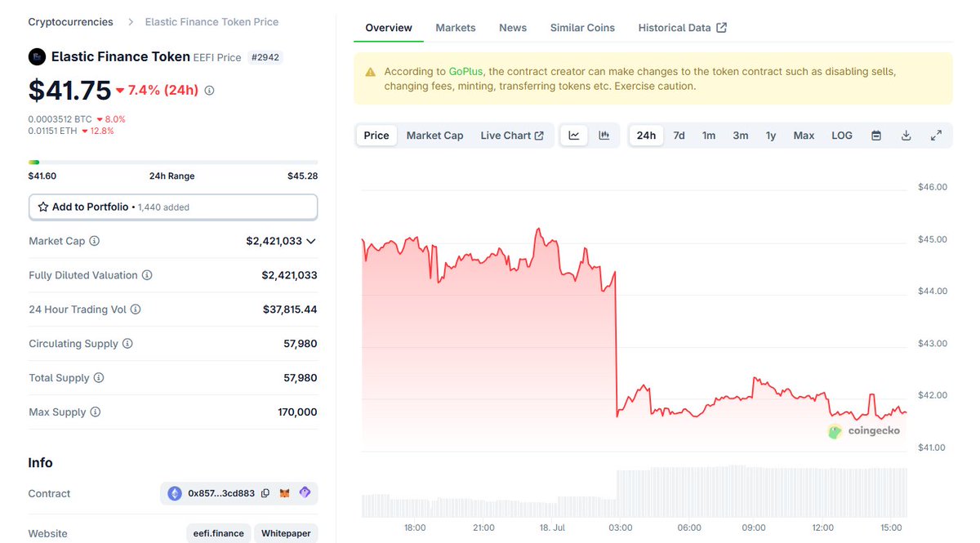Expand the Market Cap dropdown chevron

click(x=311, y=242)
